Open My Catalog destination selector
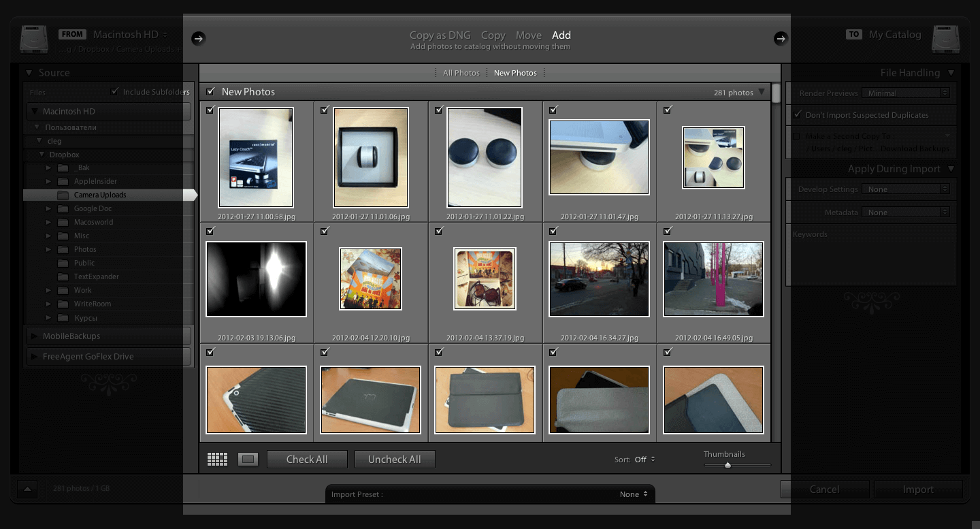Screen dimensions: 980x529 point(895,35)
